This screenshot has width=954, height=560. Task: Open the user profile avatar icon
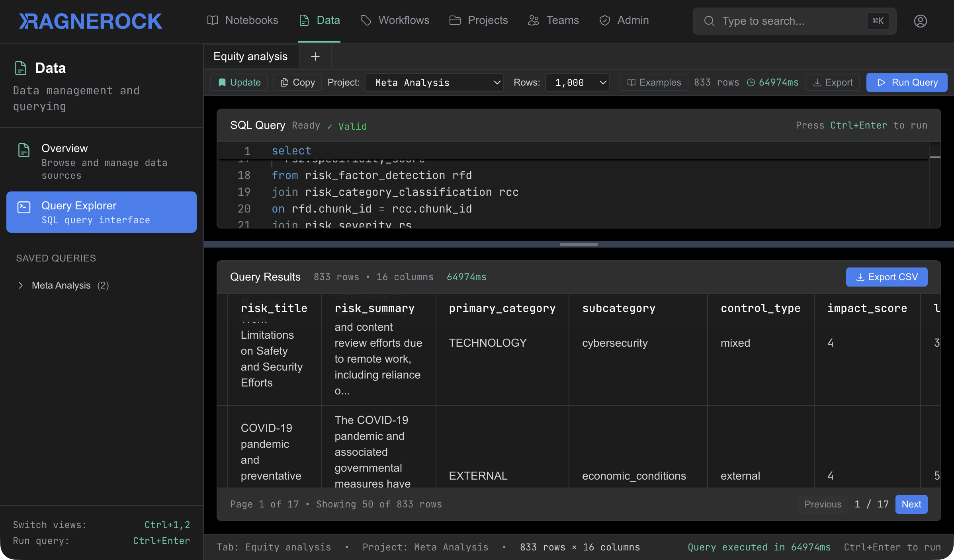pyautogui.click(x=920, y=21)
